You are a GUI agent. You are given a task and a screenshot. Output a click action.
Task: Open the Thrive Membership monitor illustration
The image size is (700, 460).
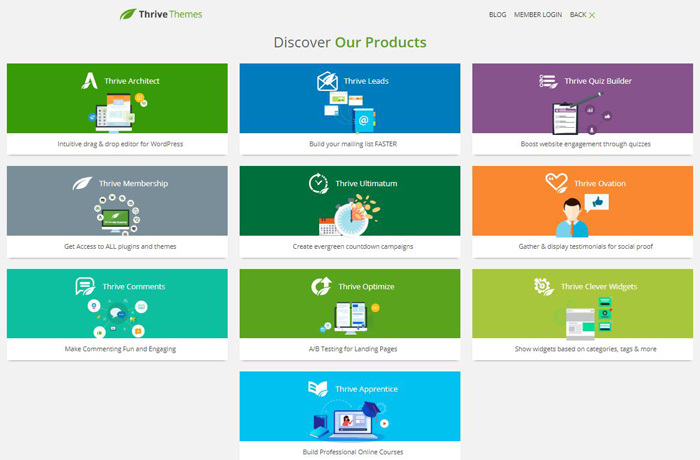point(117,215)
